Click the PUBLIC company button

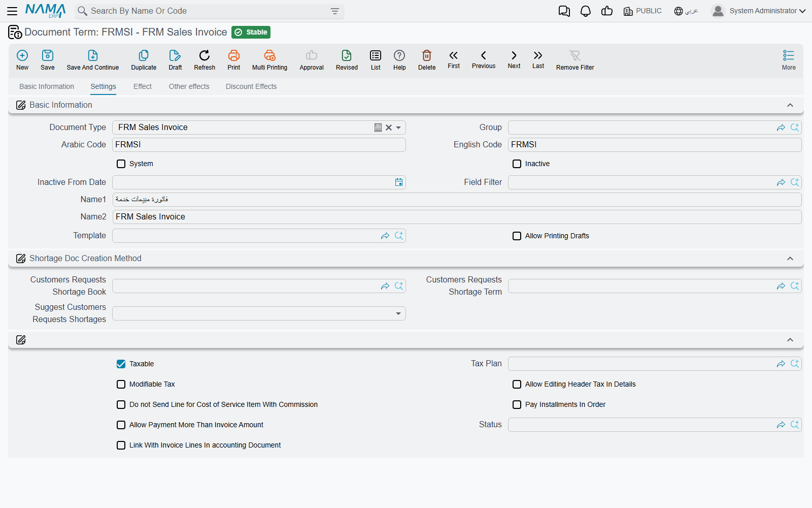click(x=642, y=11)
